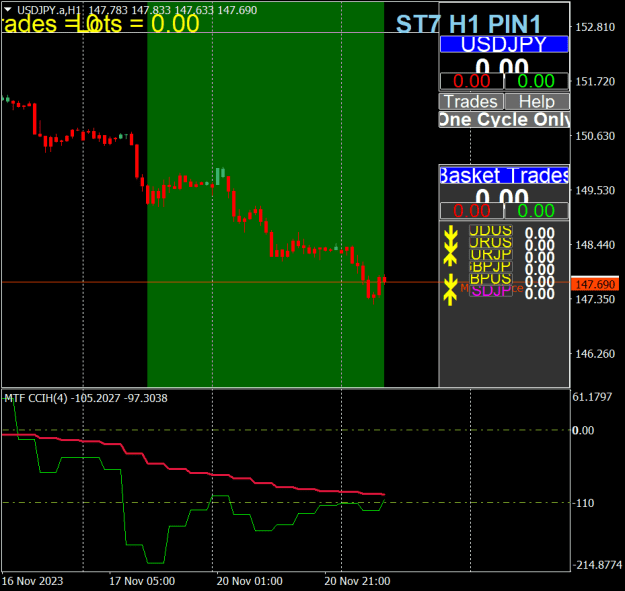
Task: Select the BPUS pair button
Action: click(491, 279)
